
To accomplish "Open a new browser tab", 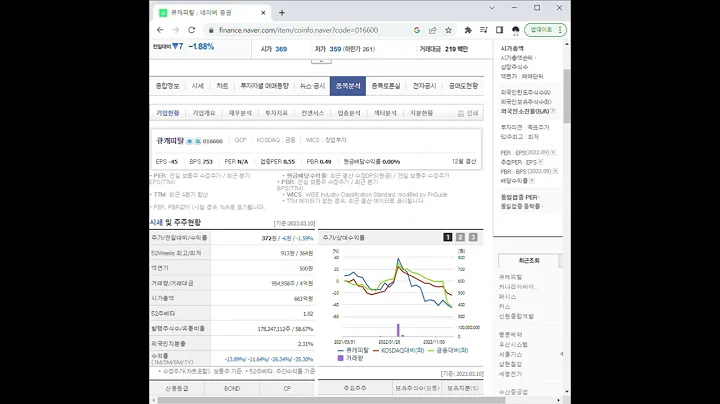I will pos(282,13).
